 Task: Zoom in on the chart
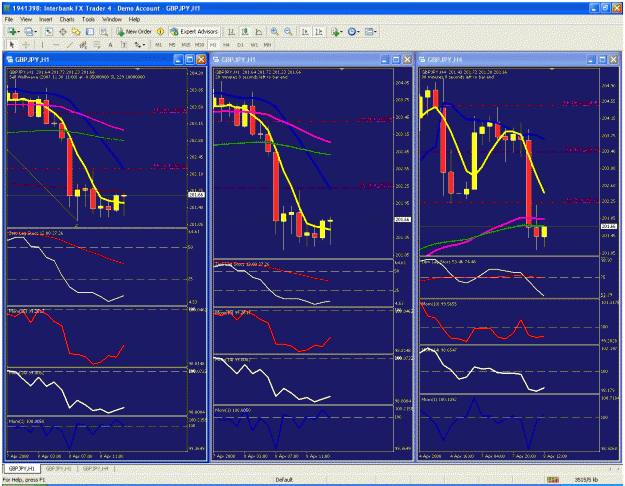275,31
